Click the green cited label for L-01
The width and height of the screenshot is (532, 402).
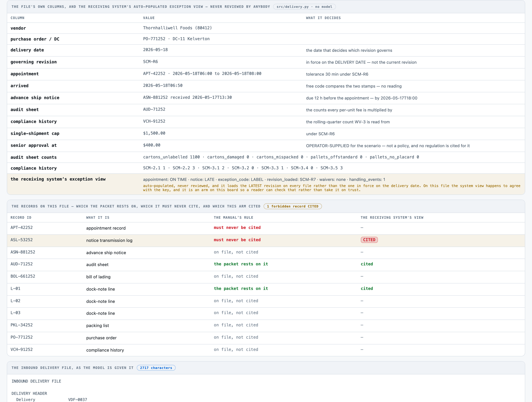[x=367, y=288]
